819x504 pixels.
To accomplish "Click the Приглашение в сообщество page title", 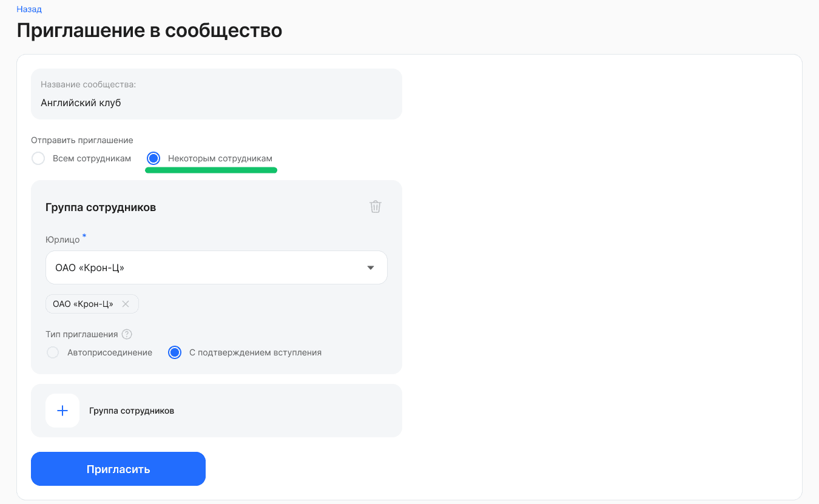I will (149, 30).
